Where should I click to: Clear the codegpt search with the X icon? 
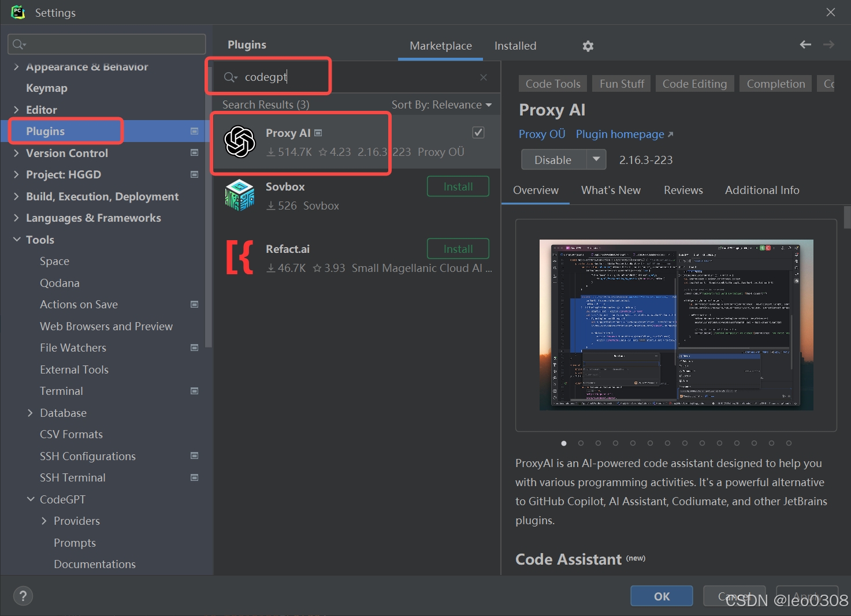pyautogui.click(x=484, y=77)
